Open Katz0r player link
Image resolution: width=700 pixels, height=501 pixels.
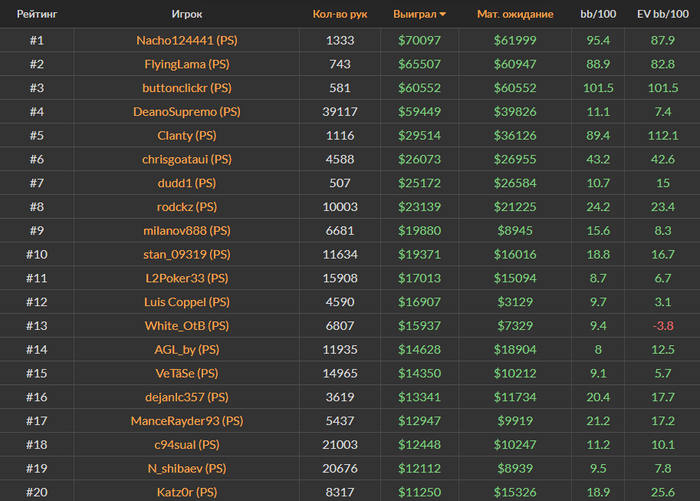pyautogui.click(x=187, y=492)
